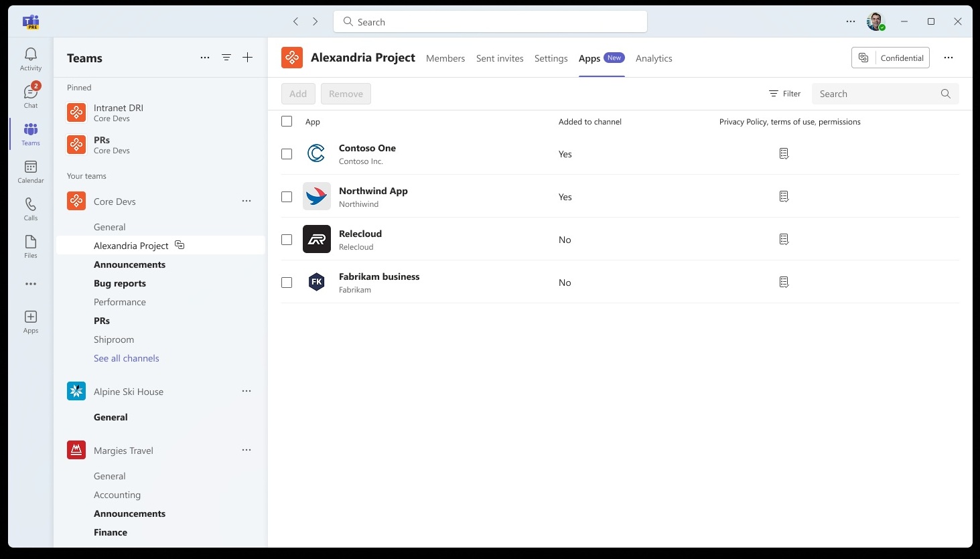Open the Filter dropdown in apps toolbar
The width and height of the screenshot is (980, 559).
(x=784, y=94)
